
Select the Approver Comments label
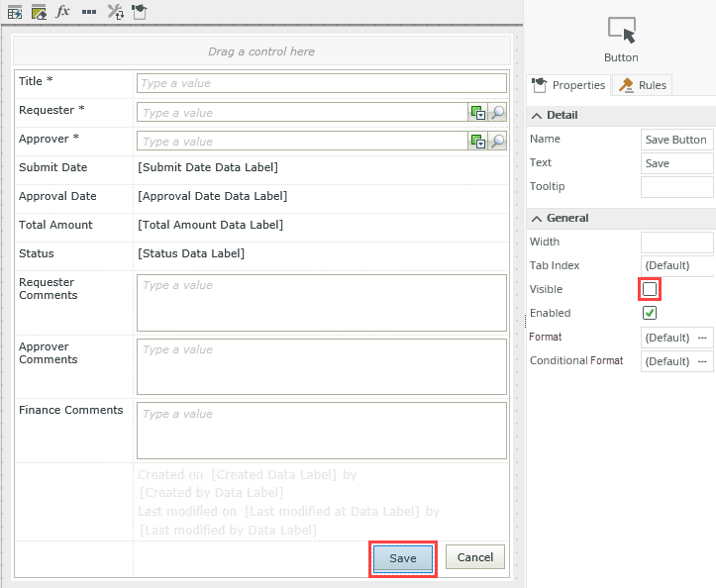48,353
